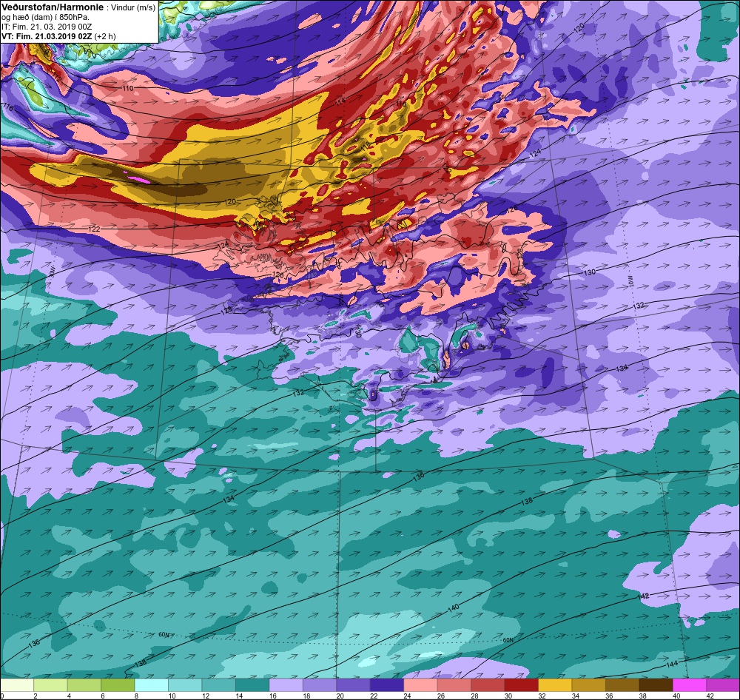Image resolution: width=740 pixels, height=700 pixels.
Task: Click the legend scale number '12'
Action: (x=205, y=696)
